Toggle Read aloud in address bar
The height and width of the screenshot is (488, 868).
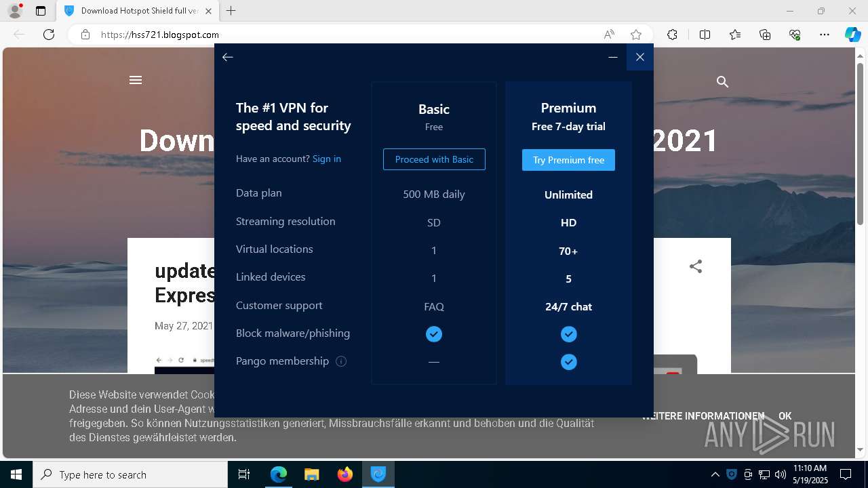coord(609,35)
